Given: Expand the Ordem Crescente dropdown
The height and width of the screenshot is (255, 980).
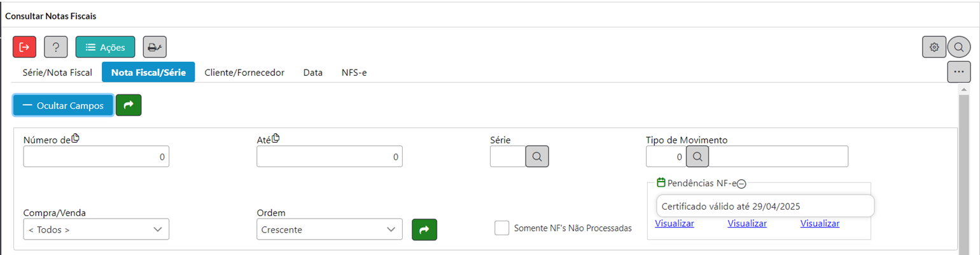Looking at the screenshot, I should coord(329,229).
